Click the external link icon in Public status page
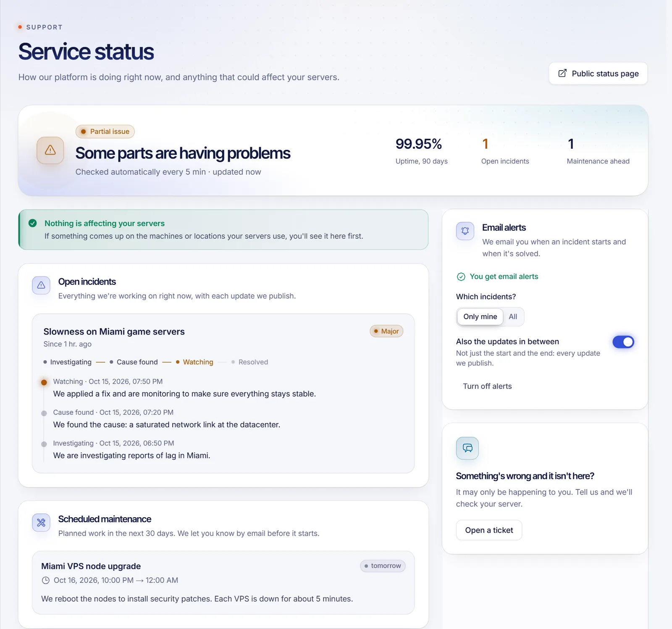This screenshot has height=629, width=672. point(562,74)
